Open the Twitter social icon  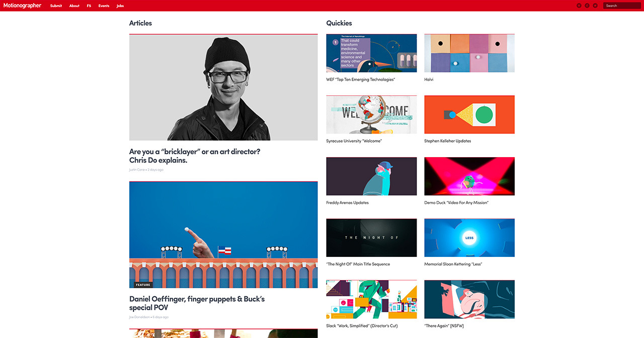pyautogui.click(x=595, y=6)
